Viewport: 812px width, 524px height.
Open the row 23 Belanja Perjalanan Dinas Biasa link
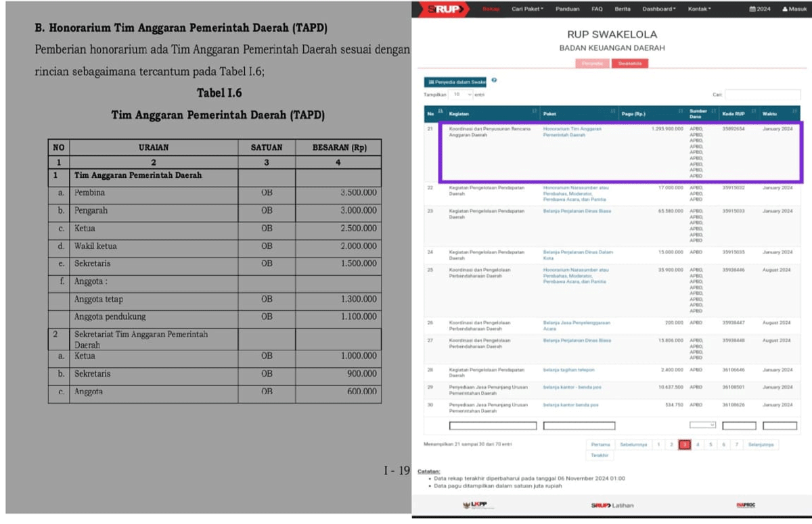577,211
